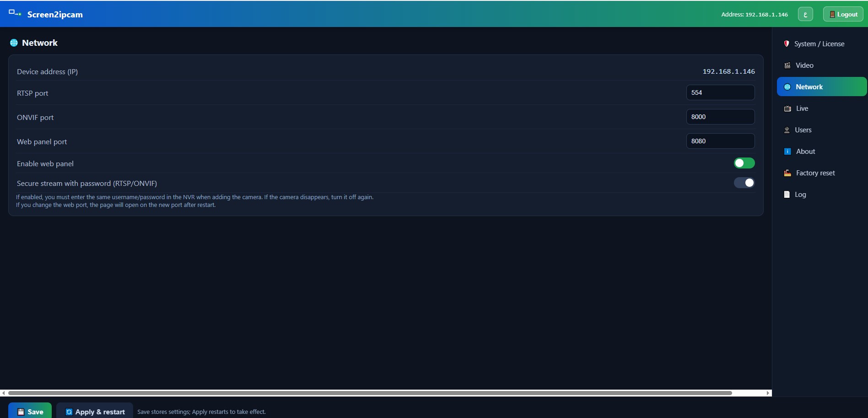Click the globe icon beside Network heading
Viewport: 868px width, 418px height.
pos(14,43)
